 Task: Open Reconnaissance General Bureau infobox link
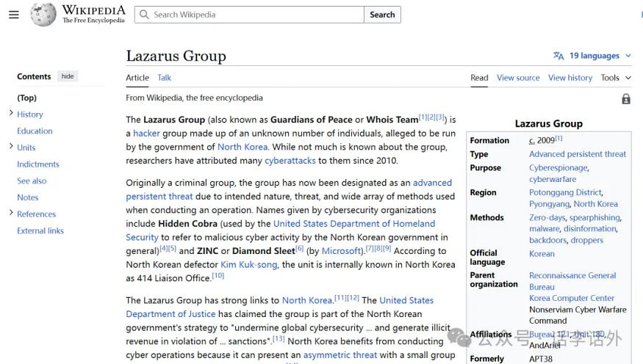coord(572,281)
